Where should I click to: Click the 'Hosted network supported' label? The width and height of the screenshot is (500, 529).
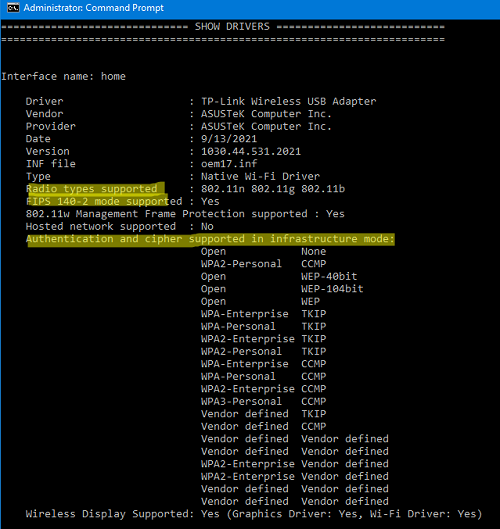click(101, 226)
